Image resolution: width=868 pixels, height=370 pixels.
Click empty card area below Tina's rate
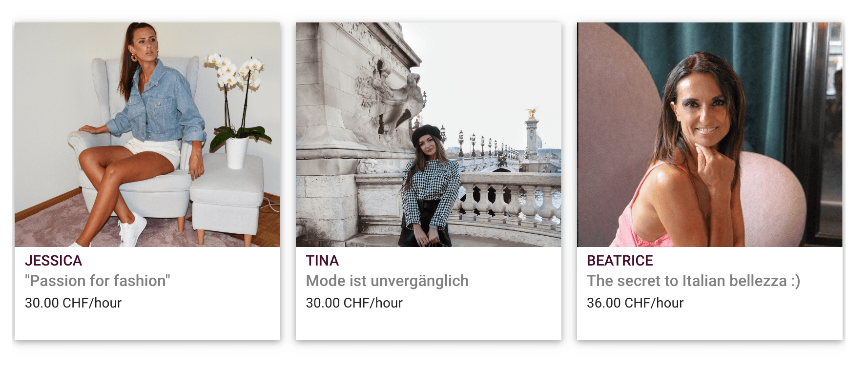tap(429, 326)
